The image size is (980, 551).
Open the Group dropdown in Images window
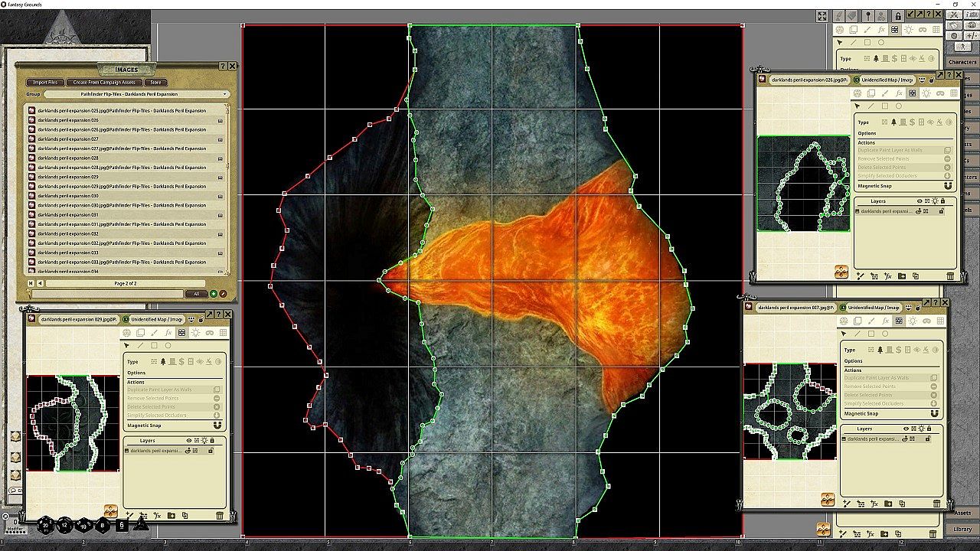click(x=136, y=94)
